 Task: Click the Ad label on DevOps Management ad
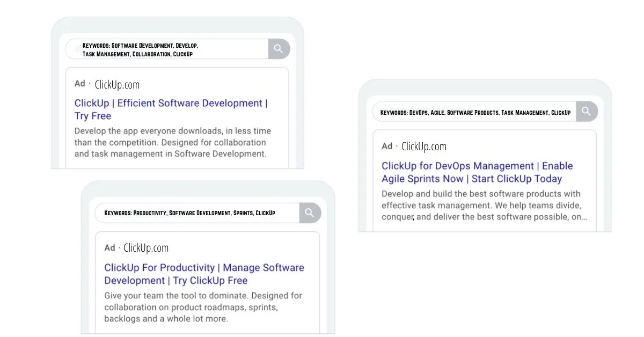[387, 146]
